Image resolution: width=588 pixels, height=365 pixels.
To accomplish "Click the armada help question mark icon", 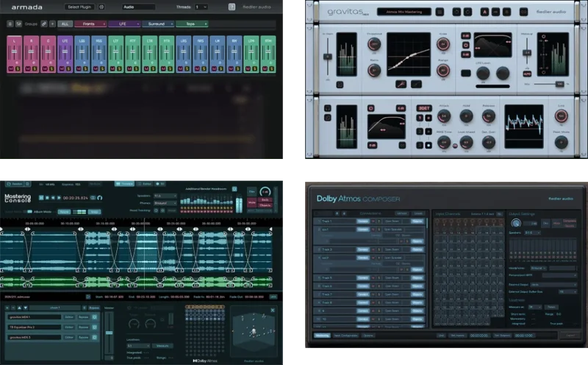I will point(232,7).
